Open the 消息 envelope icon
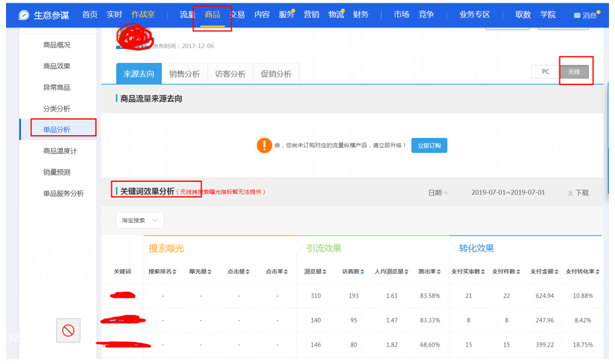Viewport: 615px width, 364px height. pos(577,15)
